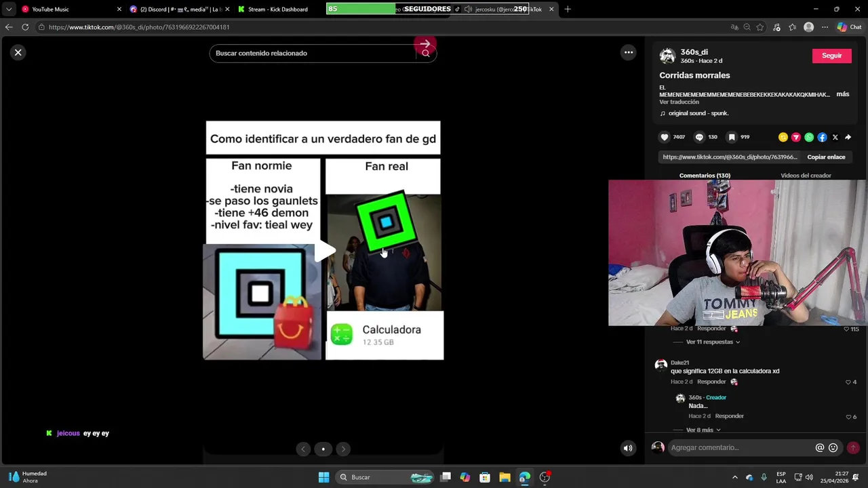868x488 pixels.
Task: Open the media control music-note icon in toolbar
Action: pos(777,27)
